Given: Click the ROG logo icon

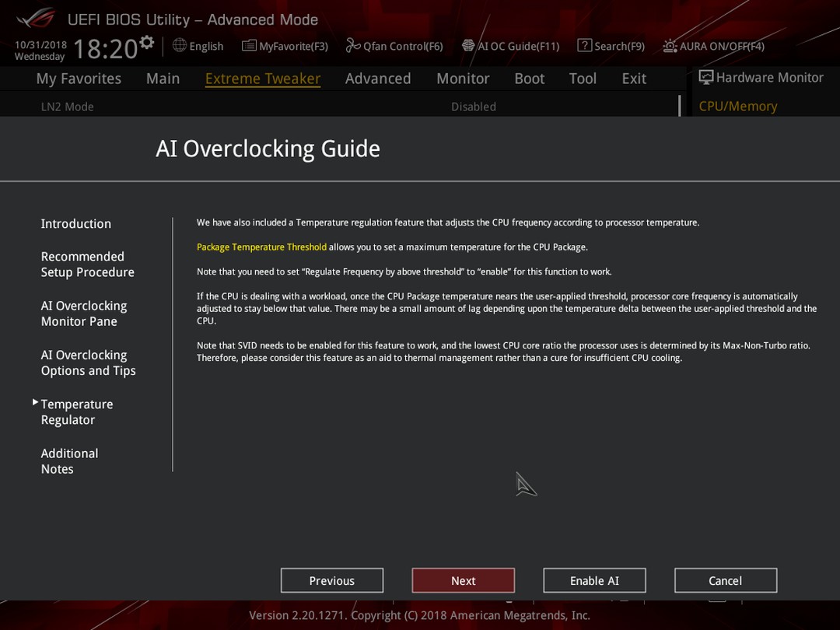Looking at the screenshot, I should point(36,18).
